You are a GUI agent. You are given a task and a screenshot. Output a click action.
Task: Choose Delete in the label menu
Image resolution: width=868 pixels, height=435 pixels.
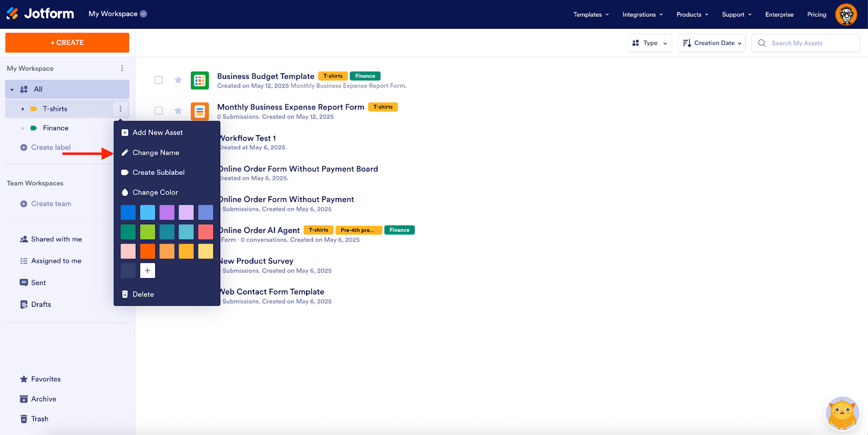pos(167,294)
